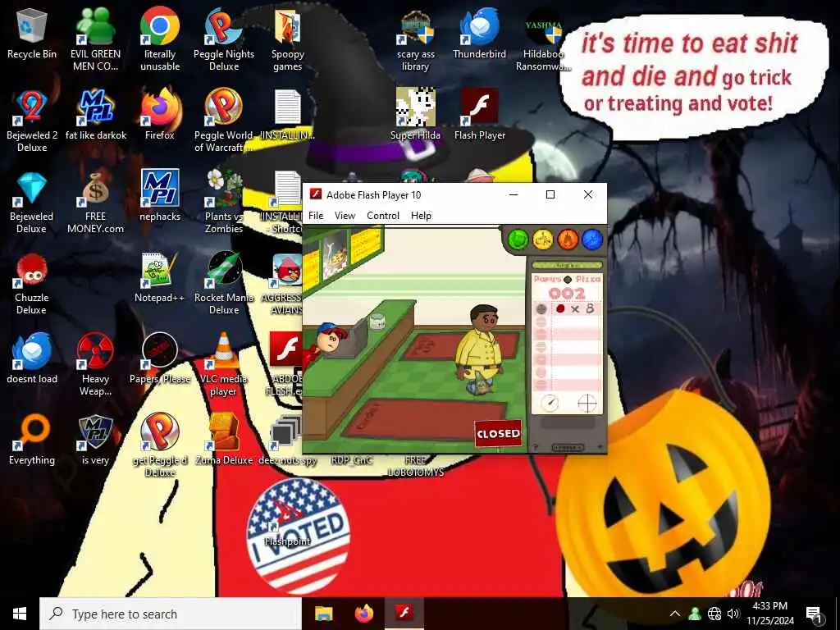Open the View menu in Flash Player

click(x=345, y=216)
